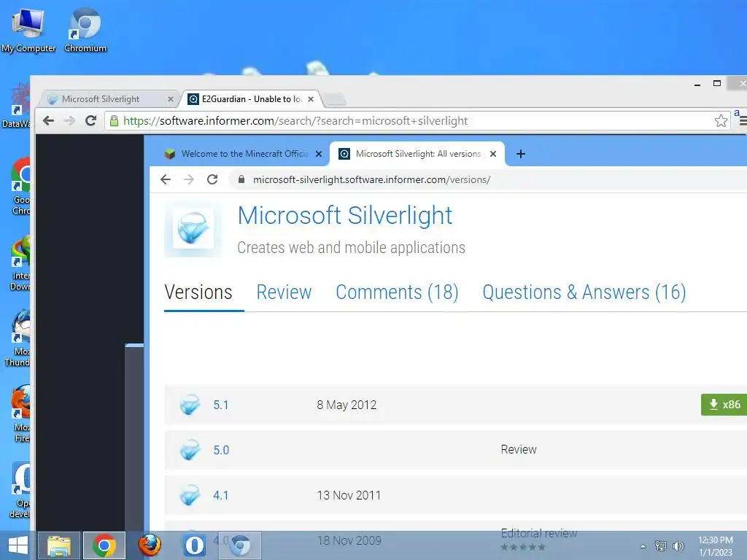Switch to the Microsoft Silverlight outer tab

[109, 99]
